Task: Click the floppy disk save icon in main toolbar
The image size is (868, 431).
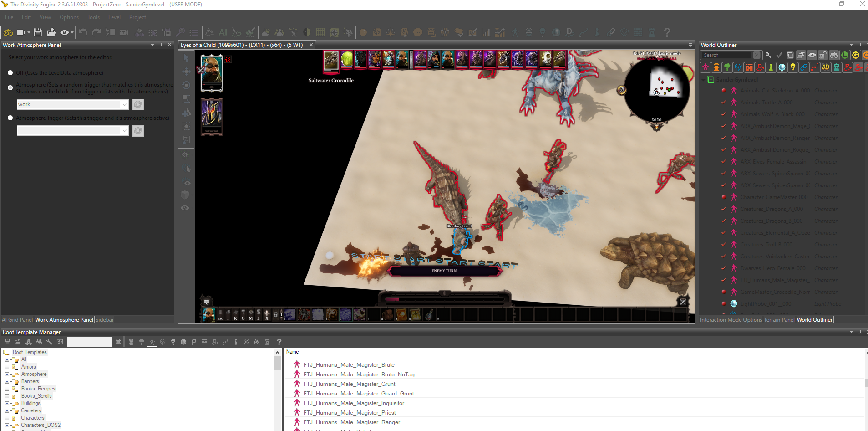Action: pos(38,32)
